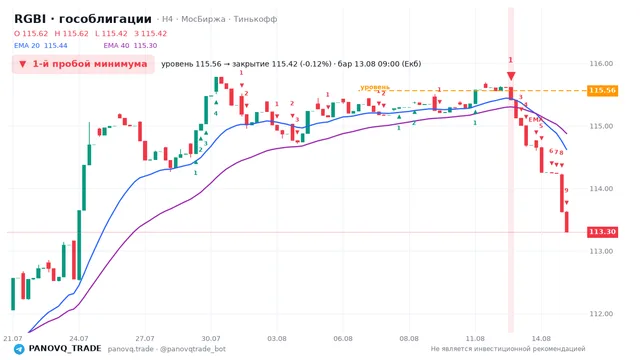Click the 03.08 date axis label
This screenshot has height=360, width=640.
click(277, 339)
